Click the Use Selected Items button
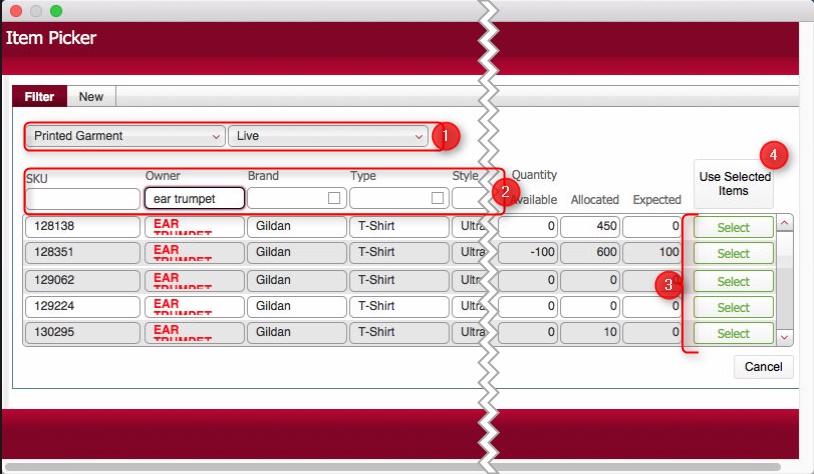The width and height of the screenshot is (814, 474). coord(734,183)
